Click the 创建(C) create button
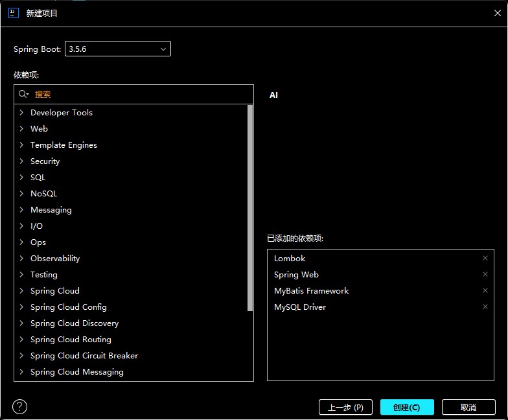508x420 pixels. (407, 407)
